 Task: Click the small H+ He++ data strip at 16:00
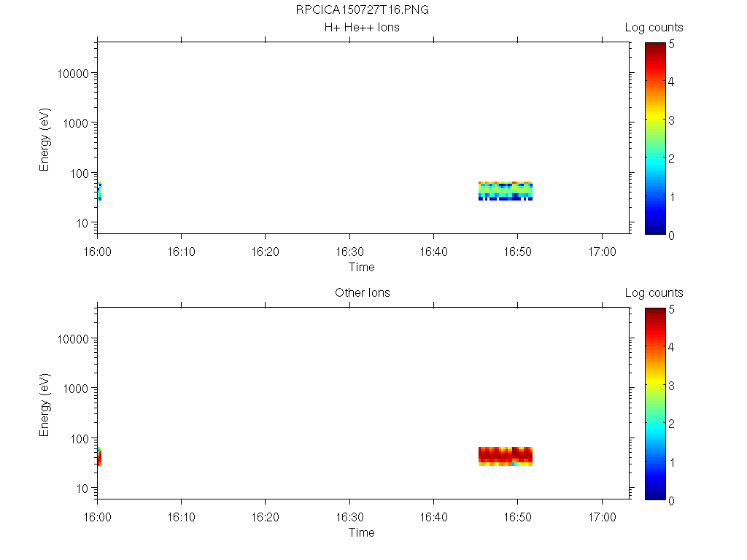[99, 191]
